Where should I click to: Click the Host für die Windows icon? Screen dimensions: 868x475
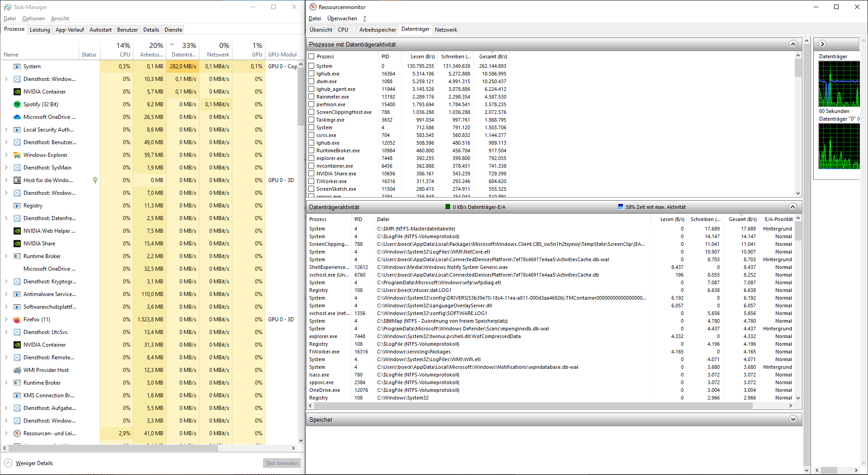point(17,180)
